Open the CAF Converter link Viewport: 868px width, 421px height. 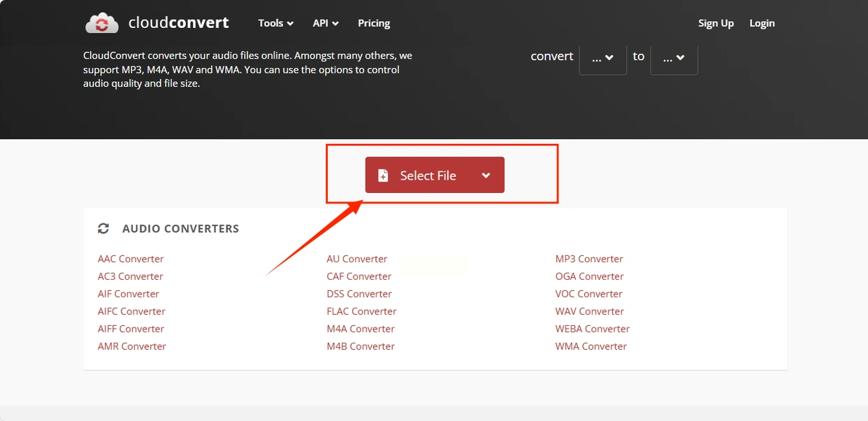[x=359, y=276]
